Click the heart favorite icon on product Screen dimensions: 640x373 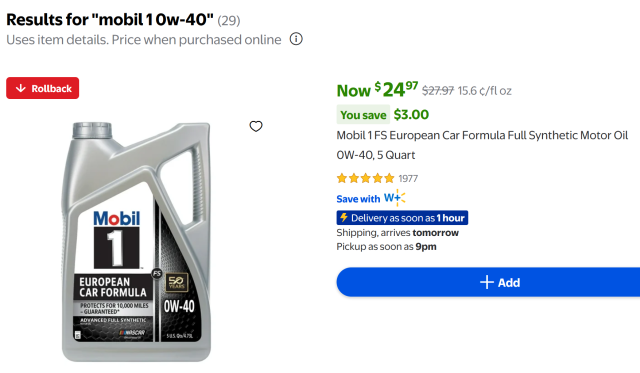click(x=256, y=127)
